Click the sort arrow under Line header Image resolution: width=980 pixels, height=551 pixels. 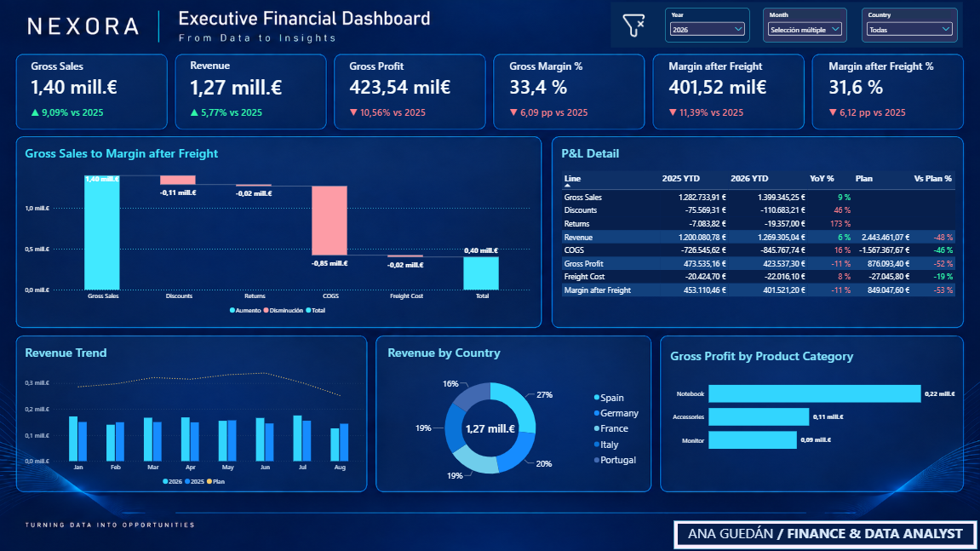pyautogui.click(x=568, y=186)
